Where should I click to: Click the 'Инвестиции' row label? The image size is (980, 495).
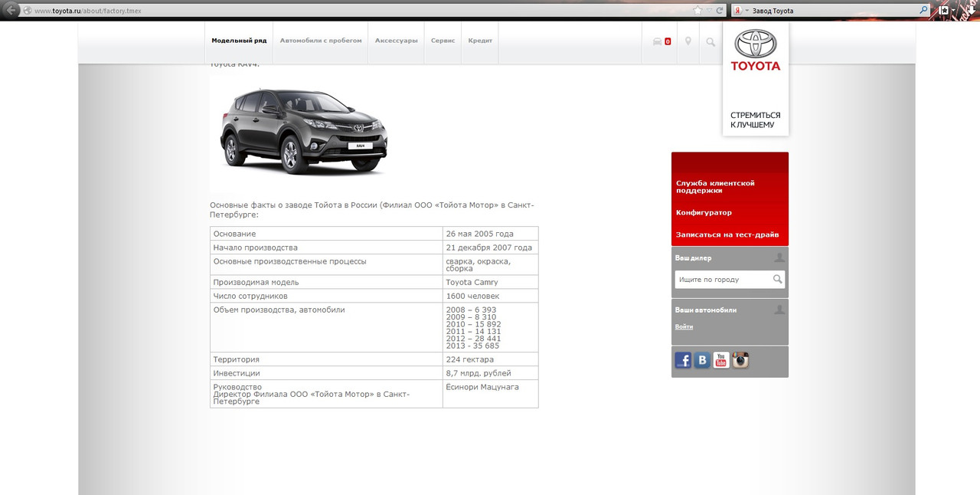237,373
